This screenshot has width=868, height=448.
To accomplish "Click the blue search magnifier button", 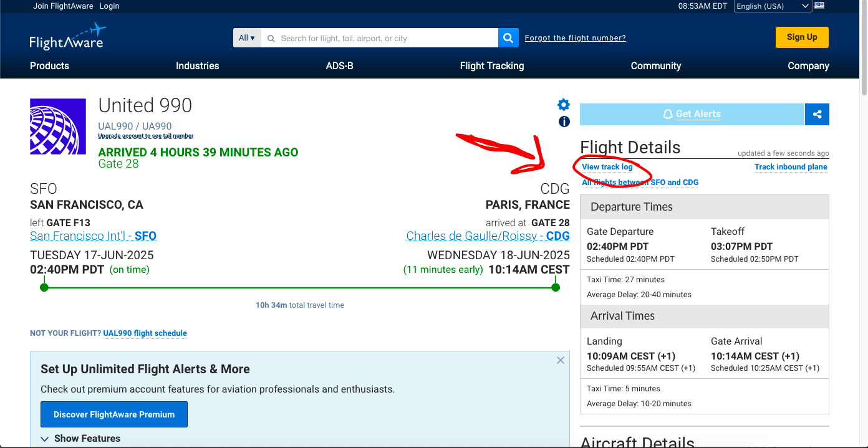I will pos(508,38).
